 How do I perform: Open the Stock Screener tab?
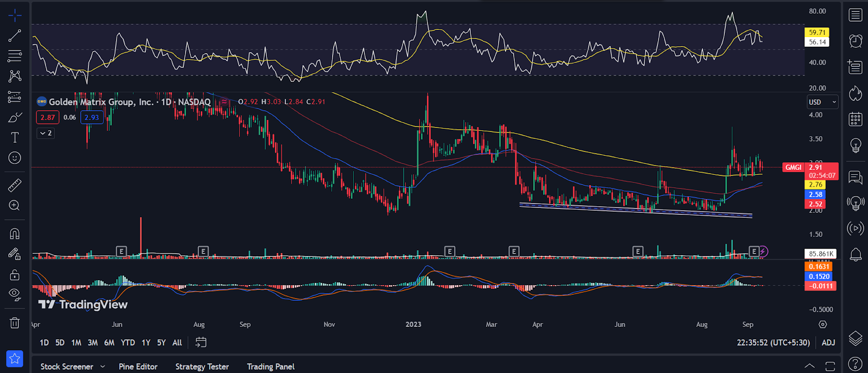pyautogui.click(x=67, y=366)
